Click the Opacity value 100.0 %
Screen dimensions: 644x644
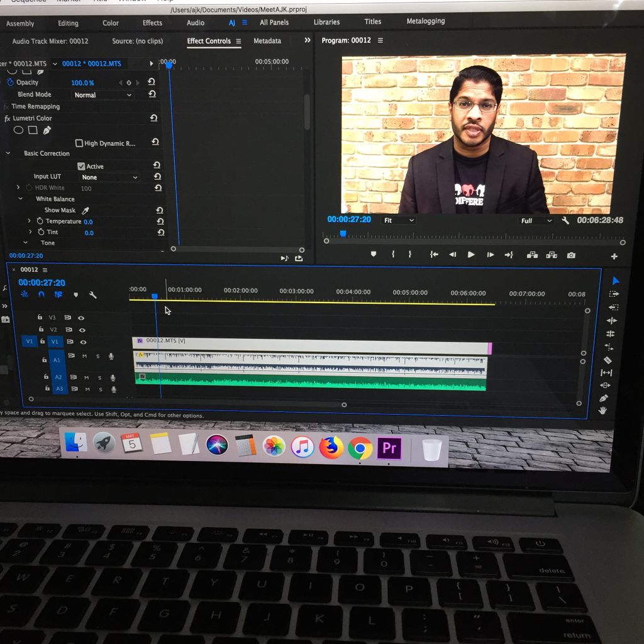pos(82,83)
